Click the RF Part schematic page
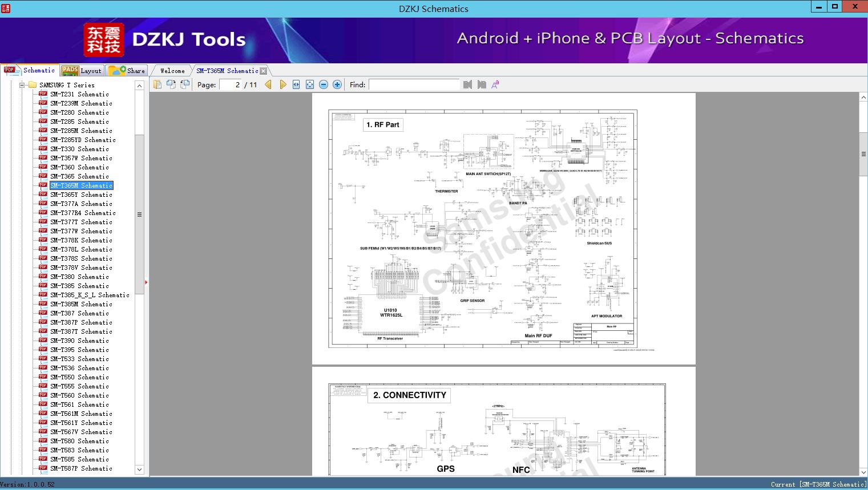The width and height of the screenshot is (868, 490). click(504, 229)
